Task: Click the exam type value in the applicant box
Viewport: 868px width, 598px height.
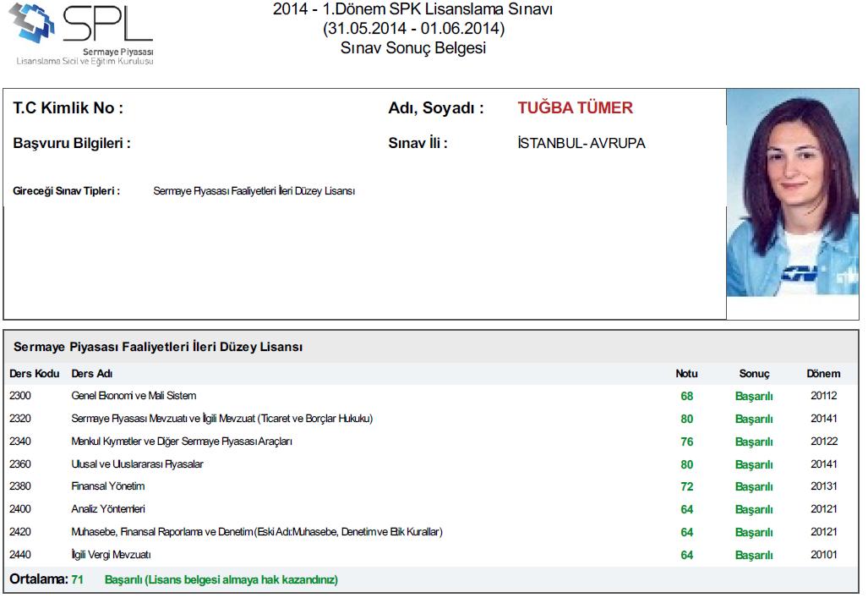Action: click(254, 190)
